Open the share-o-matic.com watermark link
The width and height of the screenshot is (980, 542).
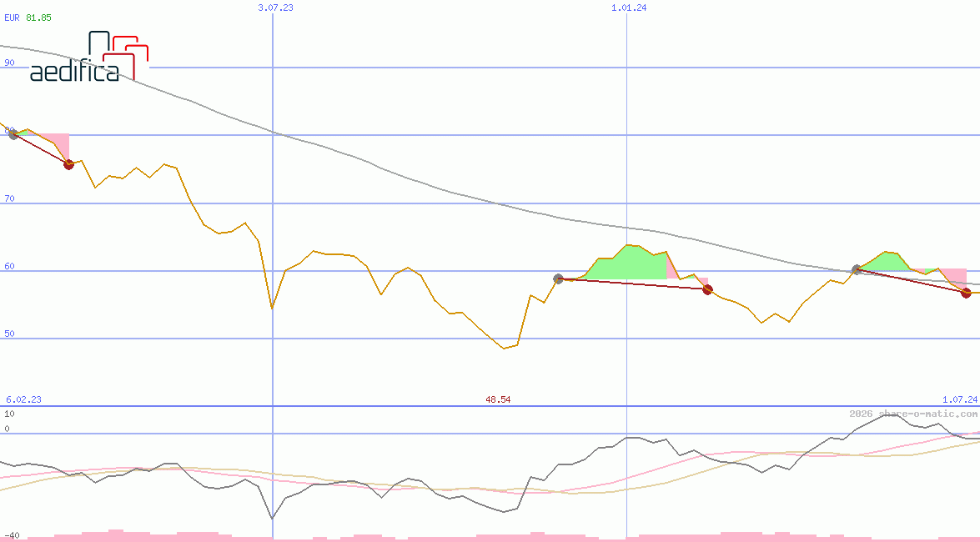click(912, 414)
